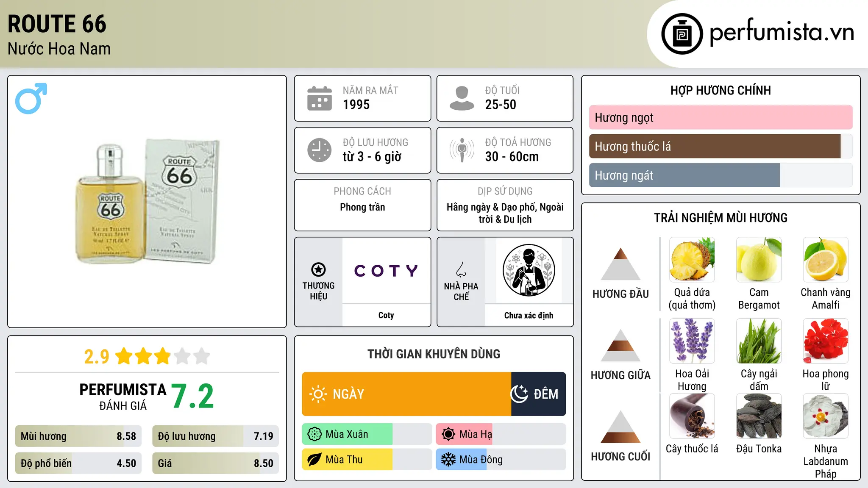868x488 pixels.
Task: Open the Hoa phong lữ geranium thumbnail
Action: (826, 341)
